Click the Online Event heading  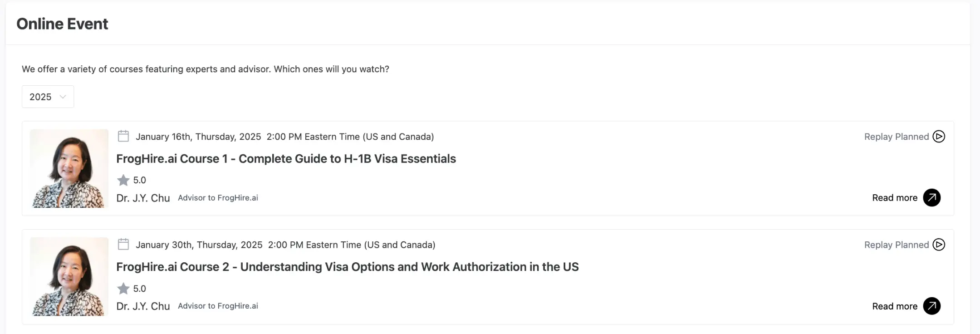click(x=62, y=24)
